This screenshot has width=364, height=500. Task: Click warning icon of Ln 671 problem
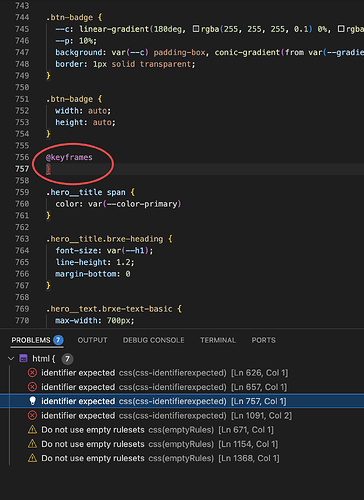click(32, 430)
